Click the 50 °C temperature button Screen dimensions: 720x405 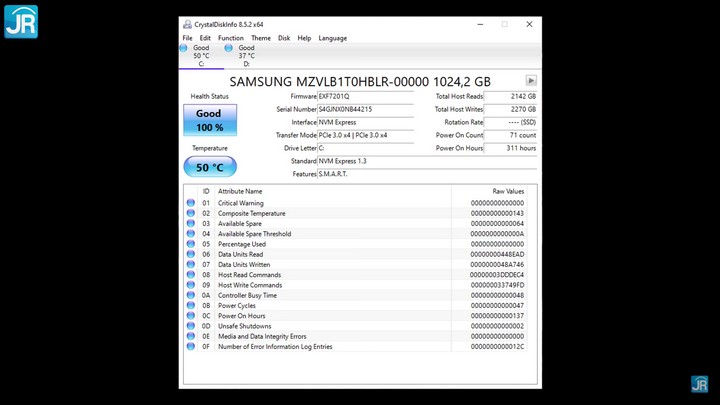tap(210, 167)
